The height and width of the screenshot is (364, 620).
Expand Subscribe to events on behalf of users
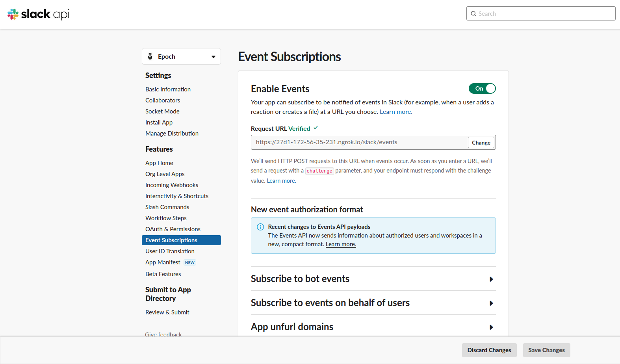373,303
